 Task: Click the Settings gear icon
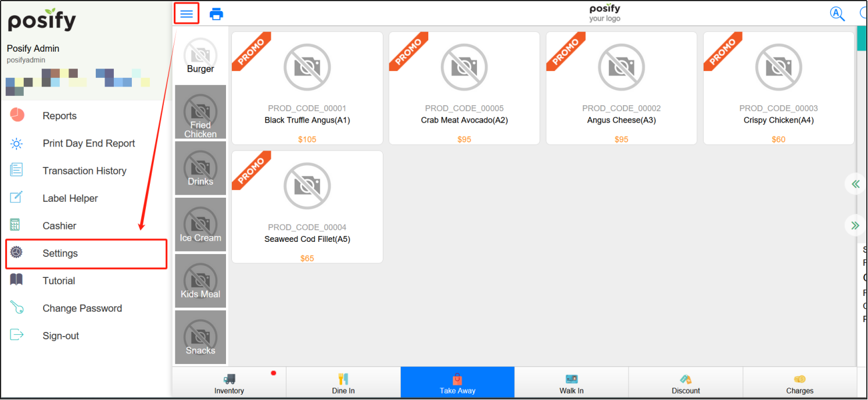pyautogui.click(x=16, y=252)
